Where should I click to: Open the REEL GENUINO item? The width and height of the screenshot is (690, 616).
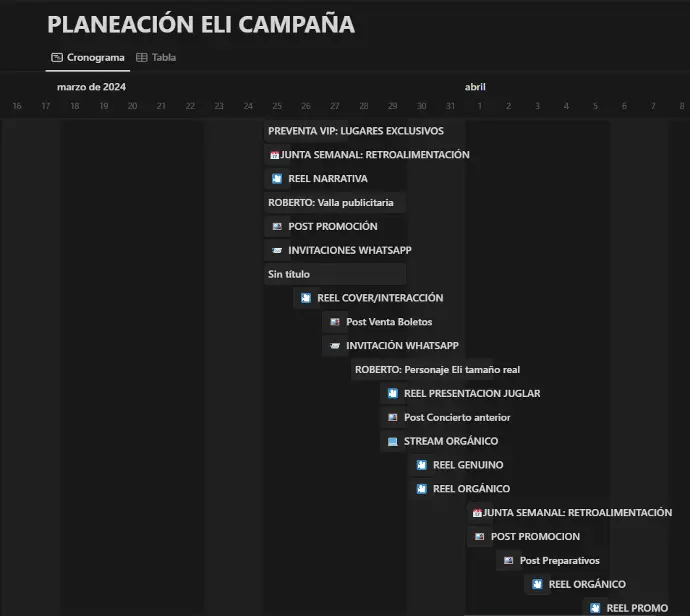458,465
